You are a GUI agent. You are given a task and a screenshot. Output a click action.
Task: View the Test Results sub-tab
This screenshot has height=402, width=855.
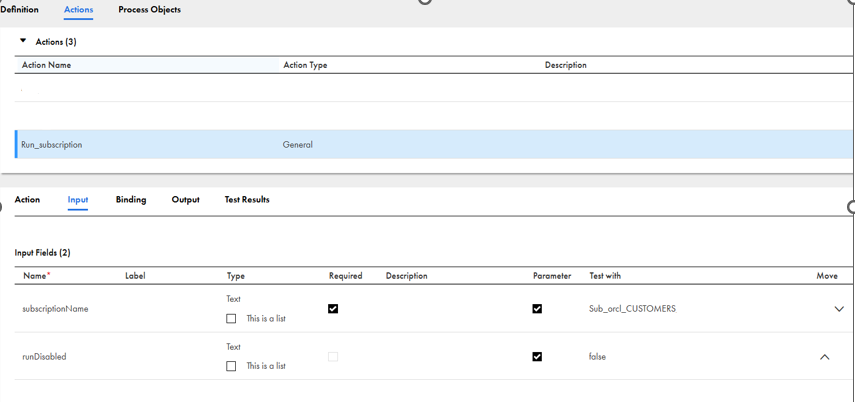[x=247, y=200]
